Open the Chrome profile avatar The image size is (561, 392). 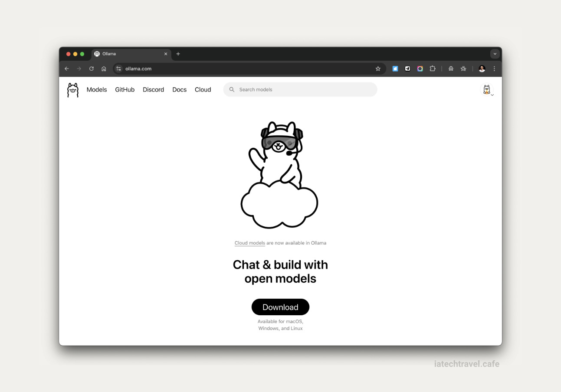482,69
